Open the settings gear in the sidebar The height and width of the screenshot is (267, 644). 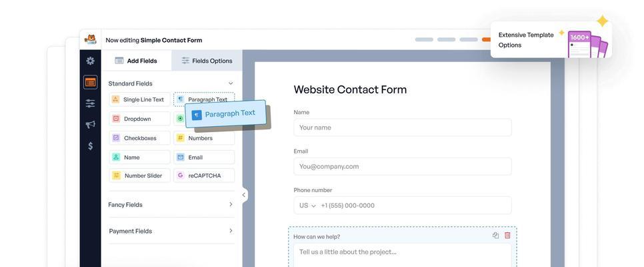pyautogui.click(x=91, y=61)
